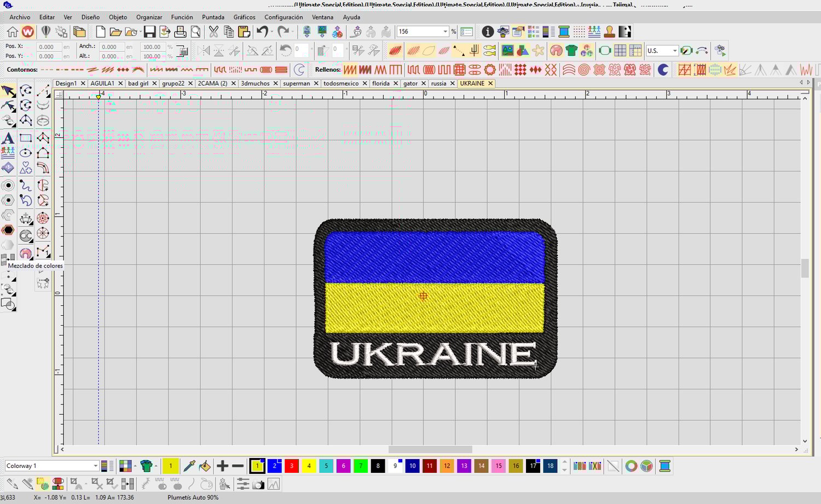
Task: Redo the undone action
Action: coord(282,32)
